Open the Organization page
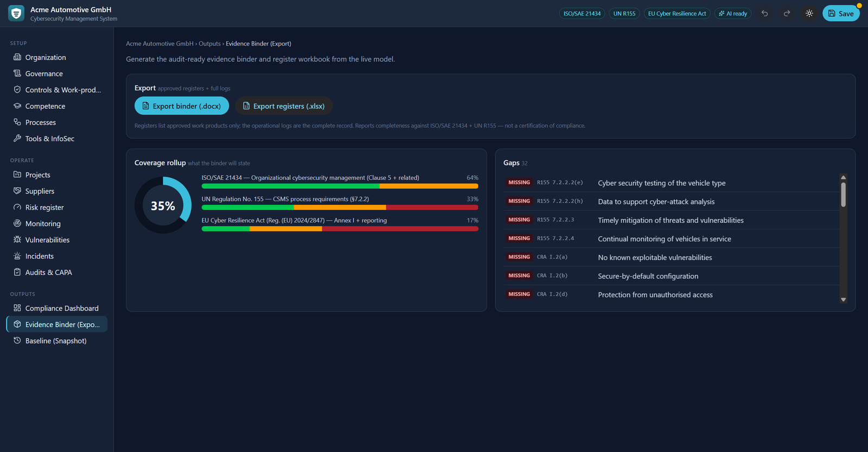This screenshot has width=868, height=452. [57, 57]
